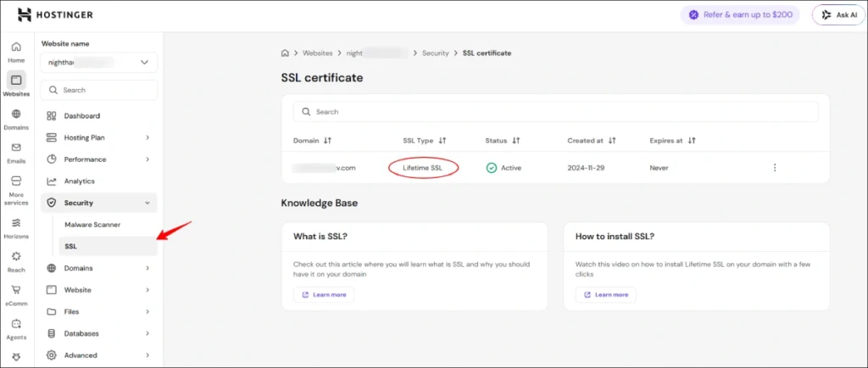Sort by Domain column arrows
Image resolution: width=868 pixels, height=368 pixels.
point(328,141)
